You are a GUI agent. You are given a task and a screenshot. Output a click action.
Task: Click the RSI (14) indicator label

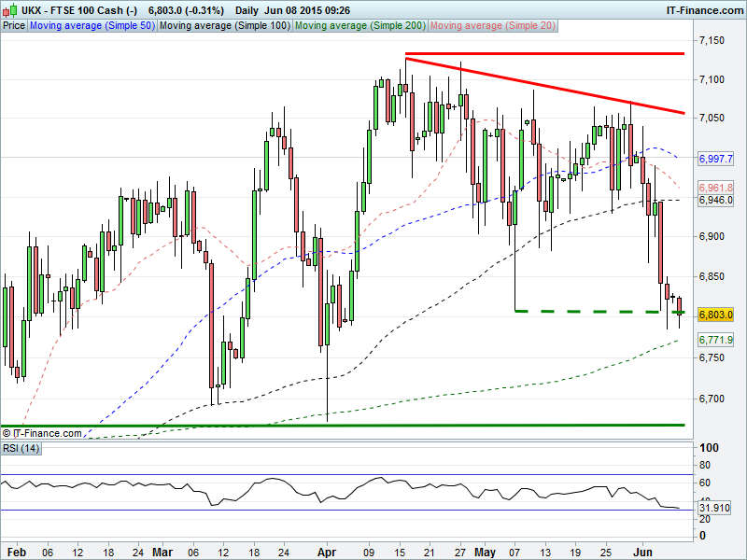tap(21, 448)
